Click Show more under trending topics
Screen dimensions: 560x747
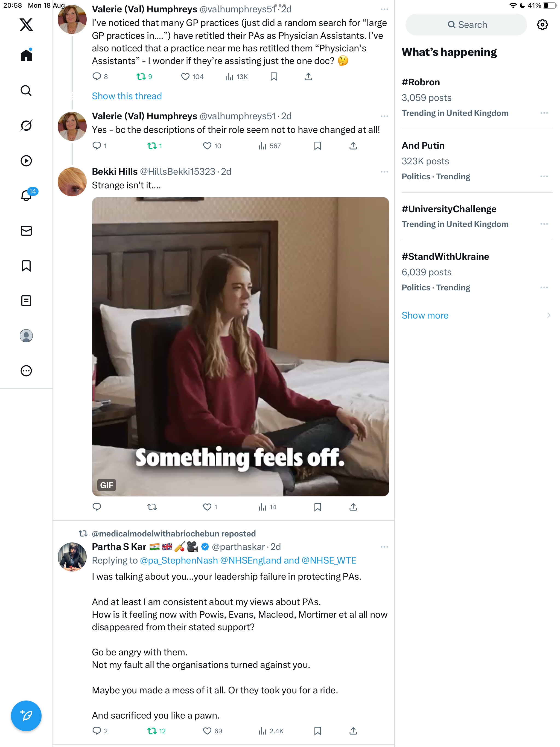pyautogui.click(x=425, y=316)
